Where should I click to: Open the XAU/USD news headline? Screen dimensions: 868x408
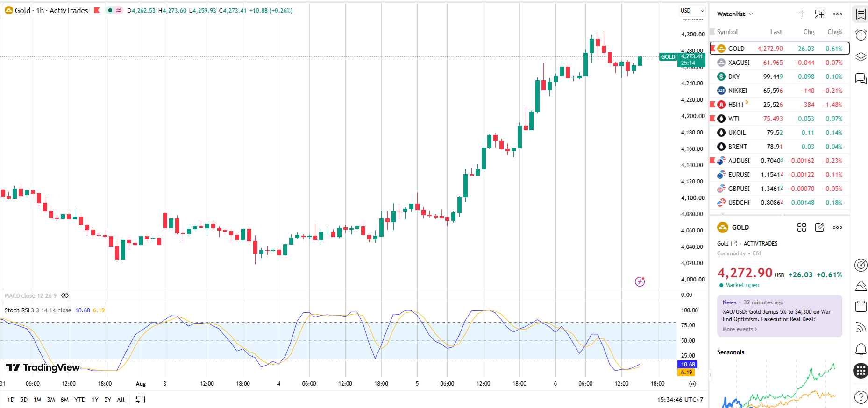[777, 316]
